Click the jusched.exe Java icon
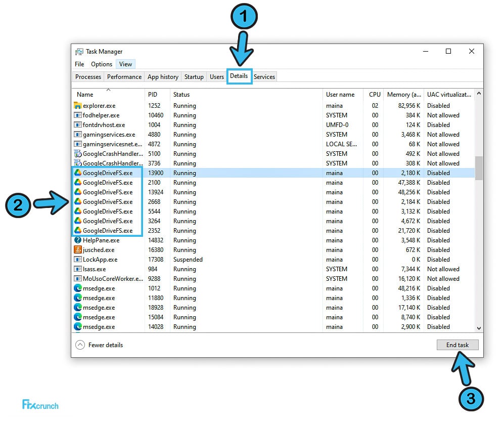The height and width of the screenshot is (422, 504). [78, 249]
